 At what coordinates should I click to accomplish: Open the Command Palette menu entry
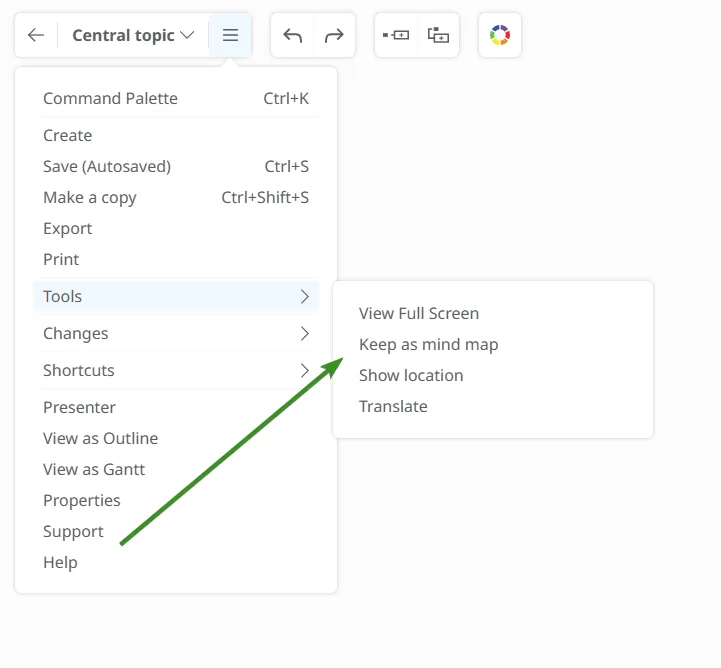coord(110,98)
